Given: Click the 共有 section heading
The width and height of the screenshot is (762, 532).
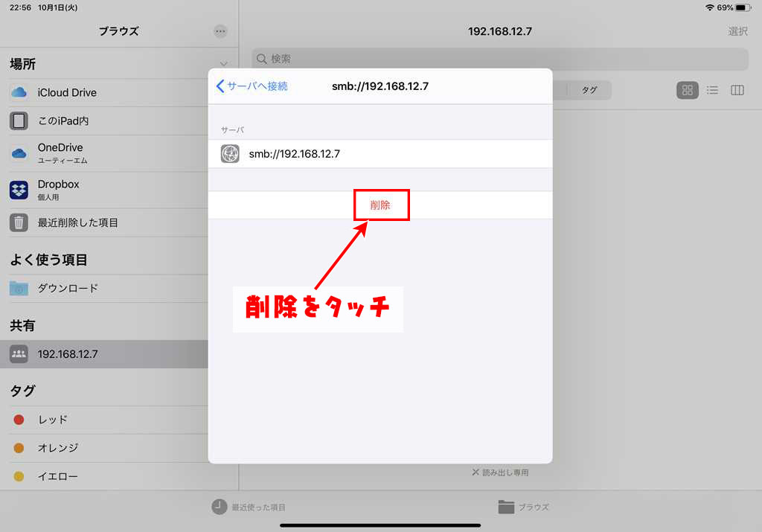Looking at the screenshot, I should [x=22, y=325].
